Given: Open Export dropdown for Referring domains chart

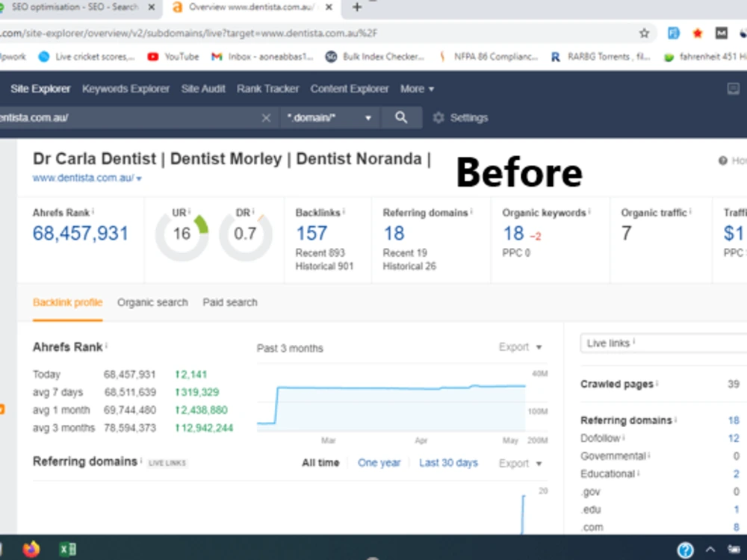Looking at the screenshot, I should pos(520,464).
